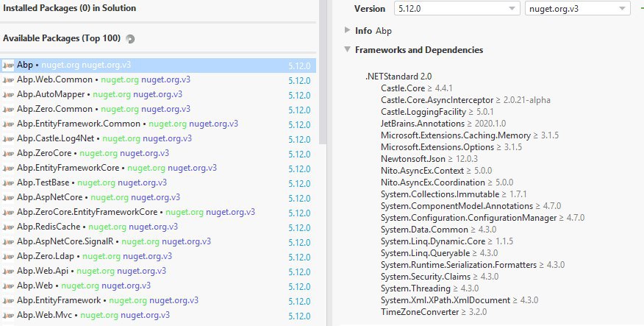Click the Abp.Web.Common package icon
Image resolution: width=644 pixels, height=326 pixels.
(x=8, y=79)
